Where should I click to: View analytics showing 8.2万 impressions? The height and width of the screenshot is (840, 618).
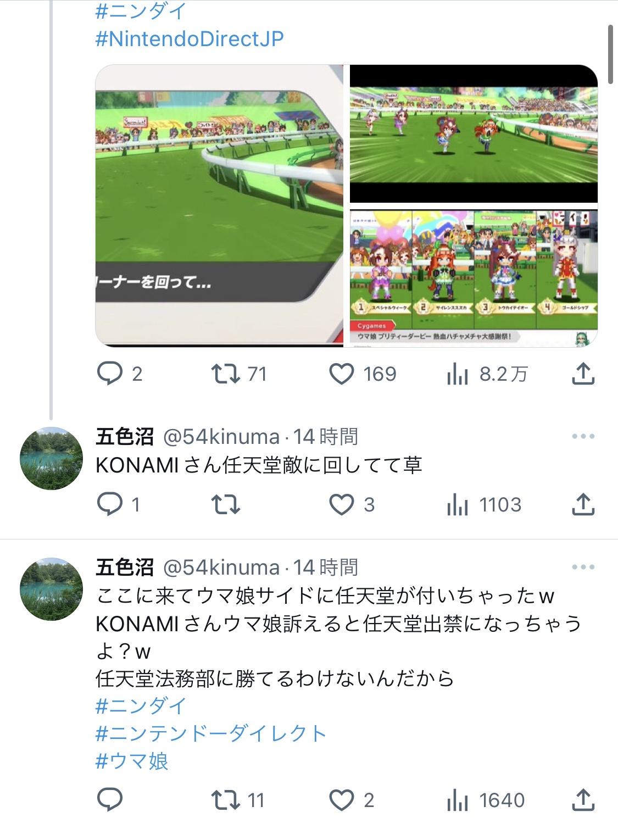[457, 375]
